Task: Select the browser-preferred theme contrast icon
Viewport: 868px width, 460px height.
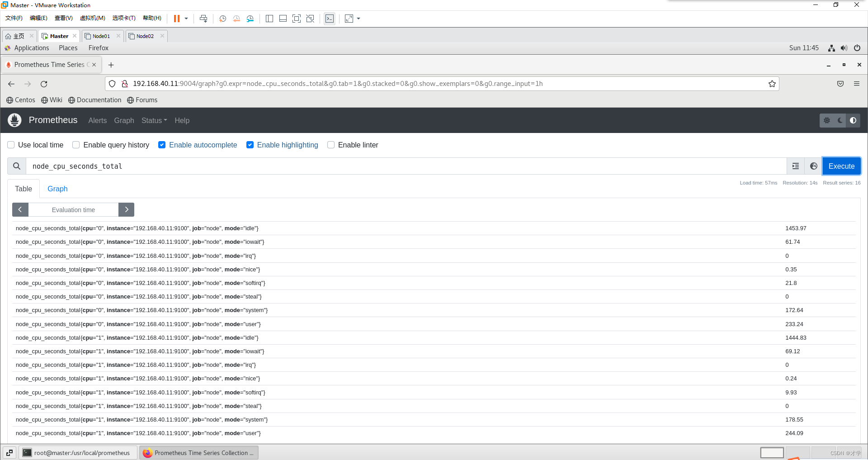Action: [853, 120]
